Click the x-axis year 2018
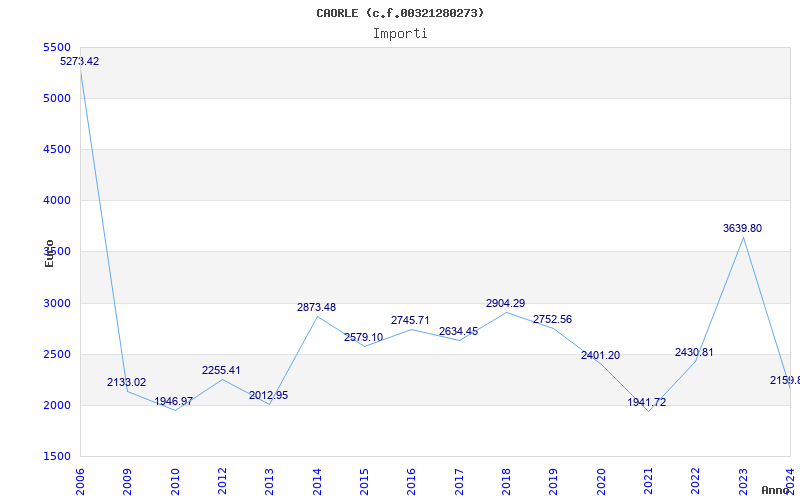The height and width of the screenshot is (500, 800). click(x=506, y=482)
